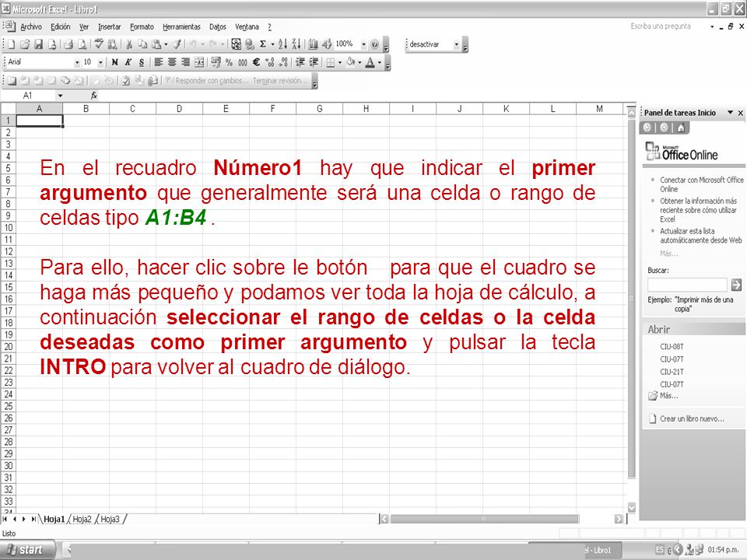Click the Print icon

(x=68, y=44)
